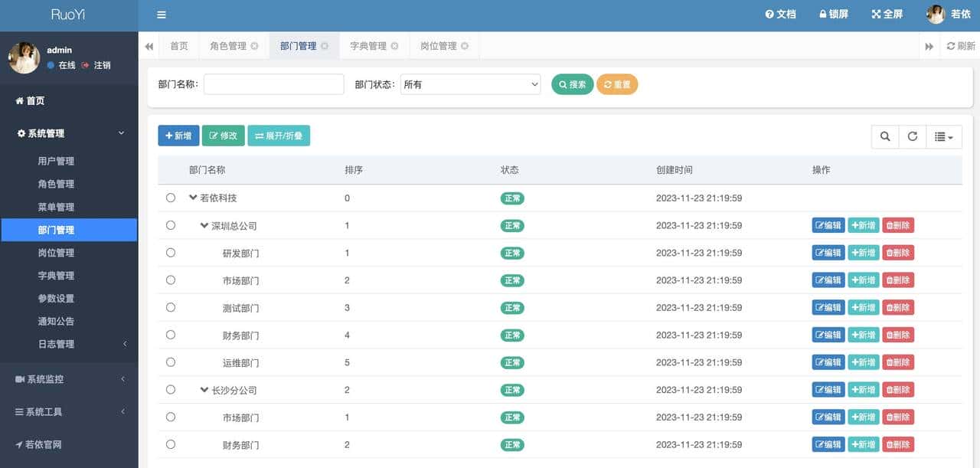This screenshot has width=980, height=468.
Task: Click the 部门名称 input field
Action: 273,84
